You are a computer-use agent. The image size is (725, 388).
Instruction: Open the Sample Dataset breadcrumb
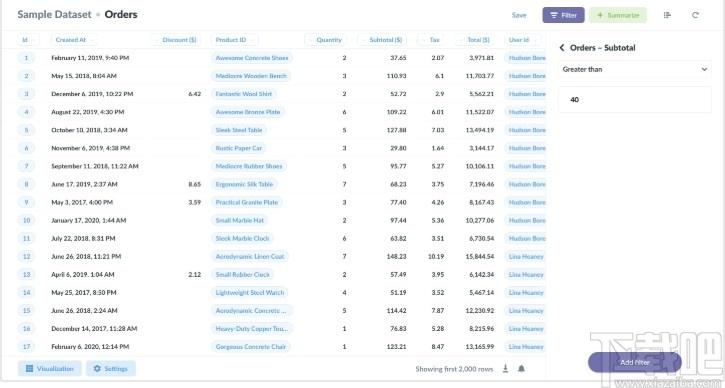[55, 14]
